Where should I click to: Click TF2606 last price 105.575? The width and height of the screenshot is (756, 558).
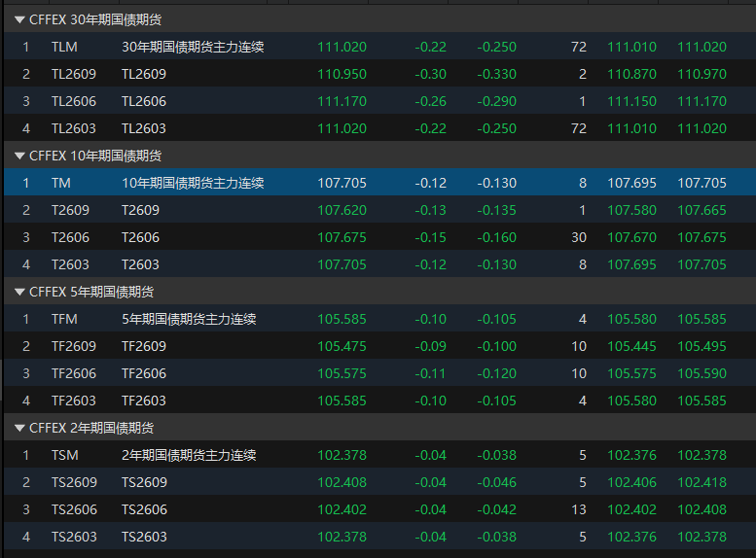point(342,373)
